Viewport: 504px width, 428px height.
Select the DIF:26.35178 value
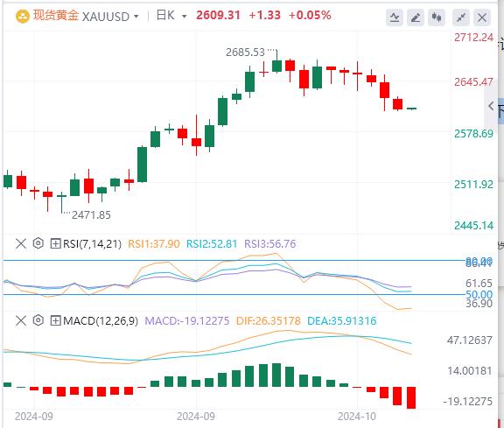(x=269, y=321)
